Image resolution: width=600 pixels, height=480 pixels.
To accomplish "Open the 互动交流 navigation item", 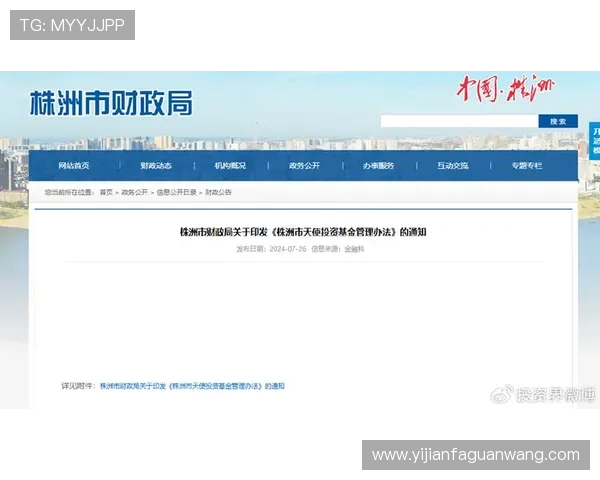I will [x=453, y=166].
